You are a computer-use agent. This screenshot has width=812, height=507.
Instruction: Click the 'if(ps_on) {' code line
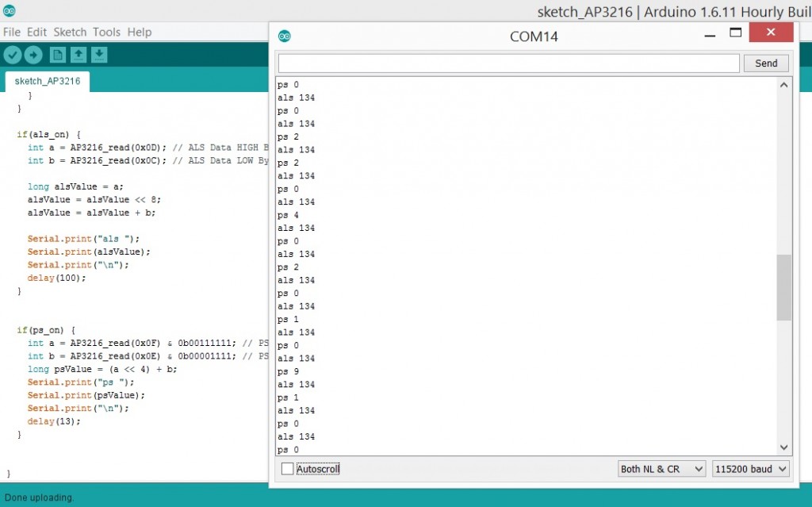(x=45, y=330)
